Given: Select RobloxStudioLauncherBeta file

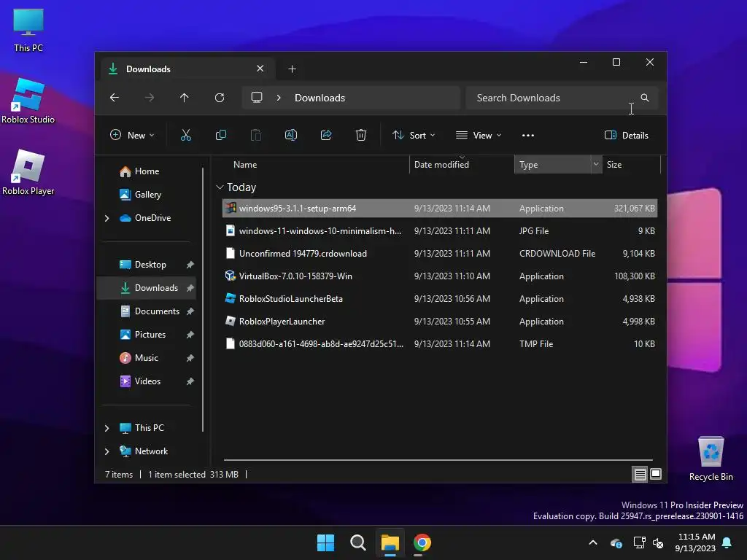Looking at the screenshot, I should click(x=440, y=298).
